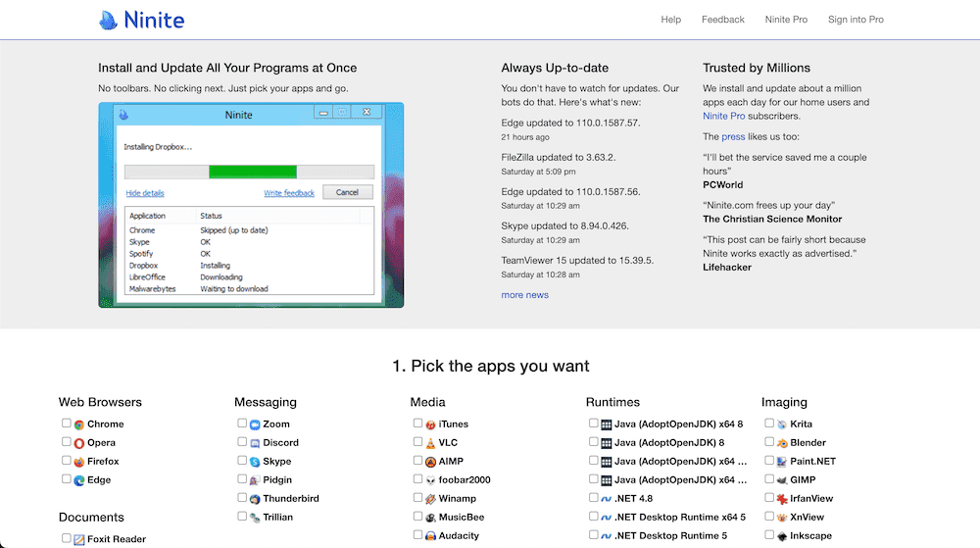Enable the VLC checkbox
This screenshot has width=980, height=548.
(x=417, y=442)
